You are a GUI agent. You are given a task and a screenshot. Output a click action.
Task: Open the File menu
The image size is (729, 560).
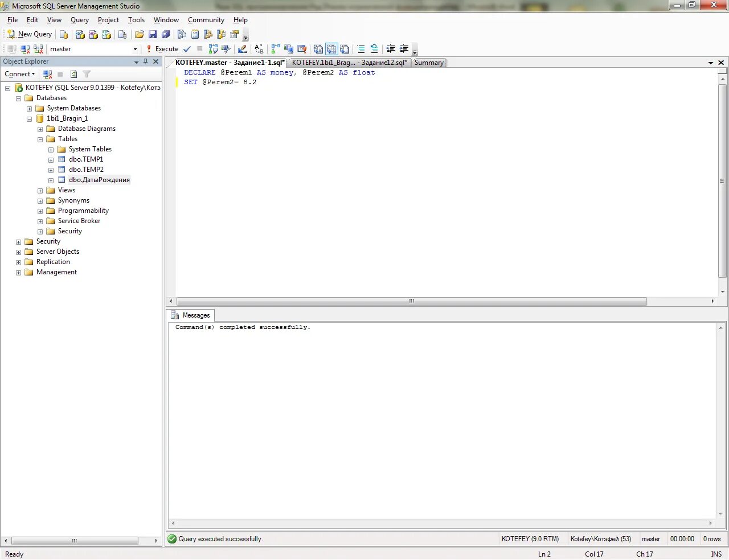tap(13, 20)
